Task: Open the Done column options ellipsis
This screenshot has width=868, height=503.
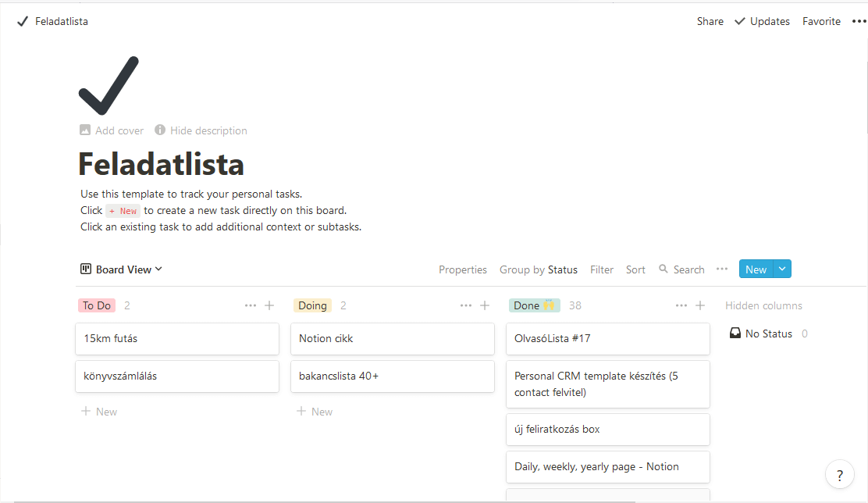Action: pyautogui.click(x=681, y=305)
